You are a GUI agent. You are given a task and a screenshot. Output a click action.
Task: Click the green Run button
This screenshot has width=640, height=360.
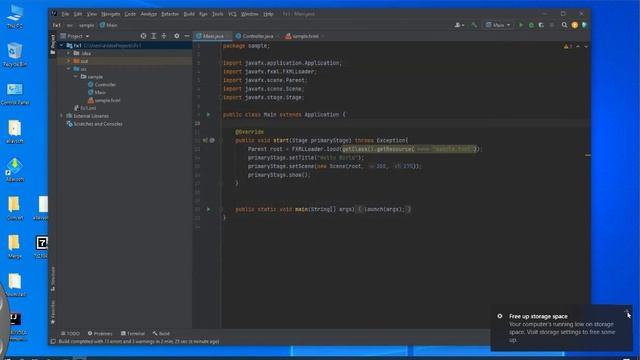click(x=521, y=25)
